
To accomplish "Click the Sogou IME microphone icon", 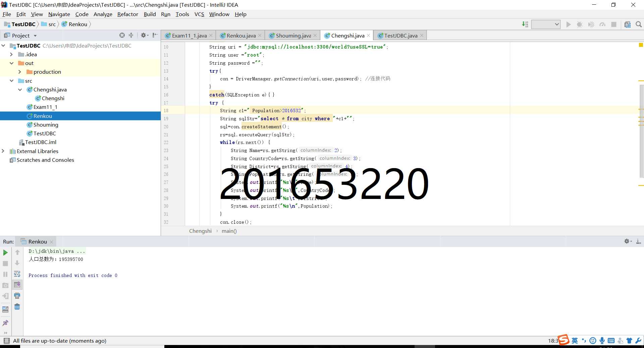I will point(602,341).
